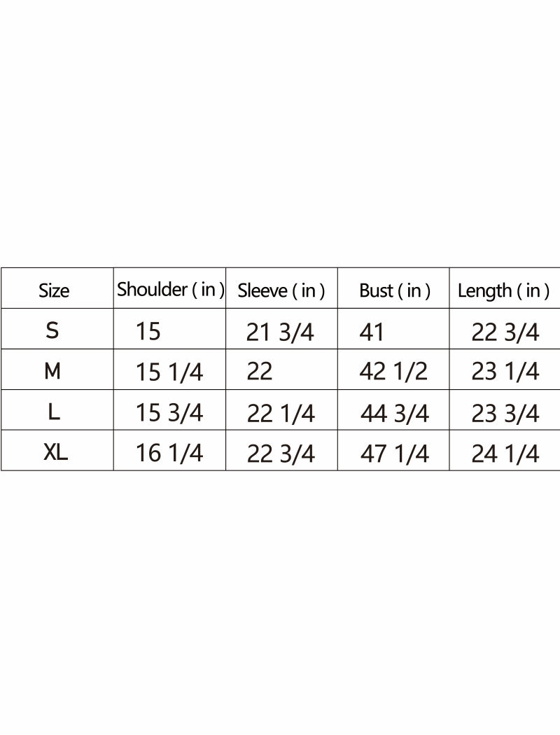Image resolution: width=560 pixels, height=735 pixels.
Task: Select the L size row label
Action: 54,412
